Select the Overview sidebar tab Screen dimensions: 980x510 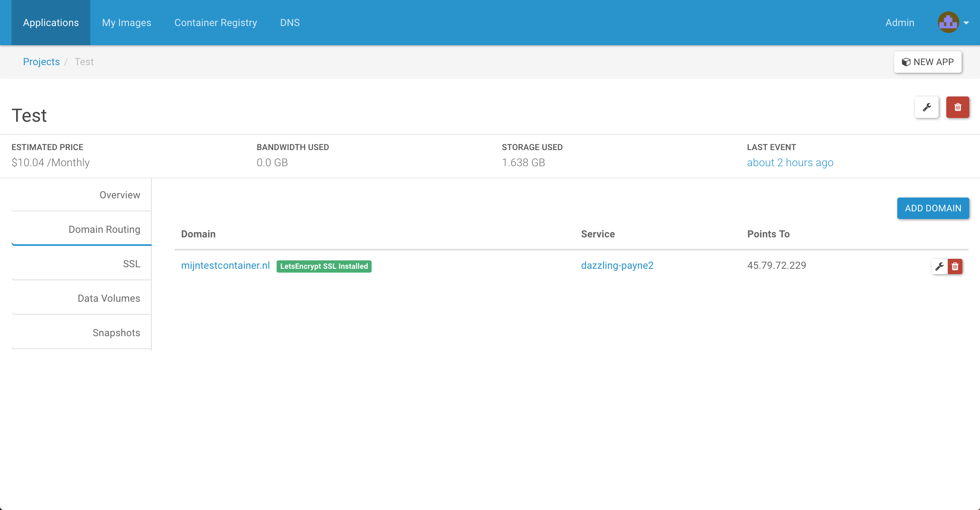pos(81,195)
